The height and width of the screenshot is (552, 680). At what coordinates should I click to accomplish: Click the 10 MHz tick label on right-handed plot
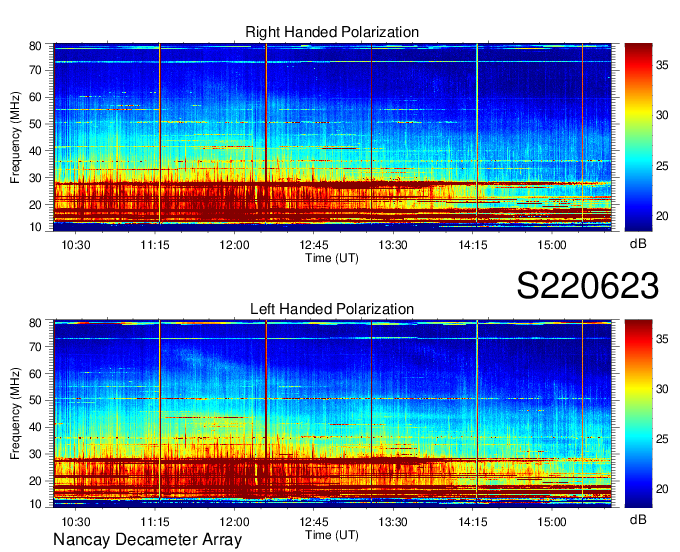[x=35, y=227]
